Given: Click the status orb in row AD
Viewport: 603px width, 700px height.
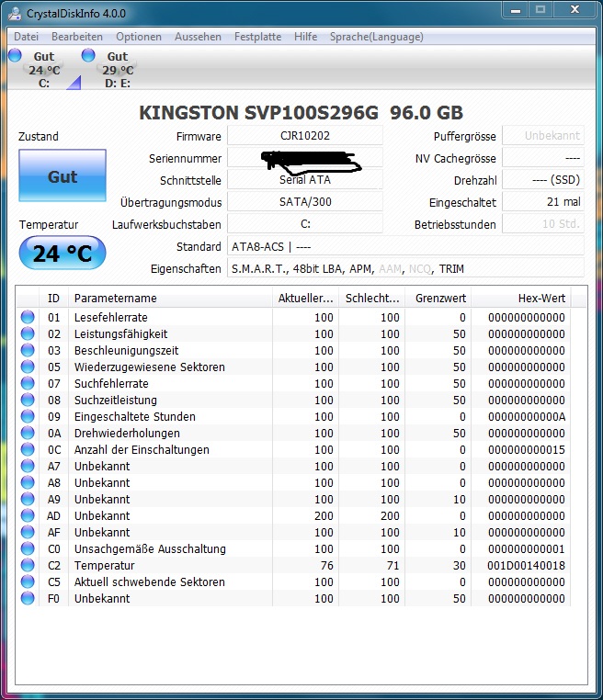Looking at the screenshot, I should coord(28,515).
